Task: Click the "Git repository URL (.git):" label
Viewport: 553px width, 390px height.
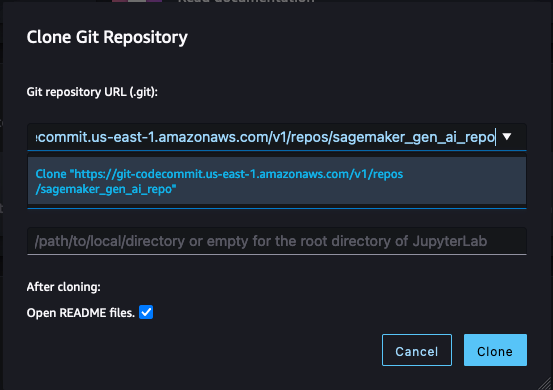Action: 92,92
